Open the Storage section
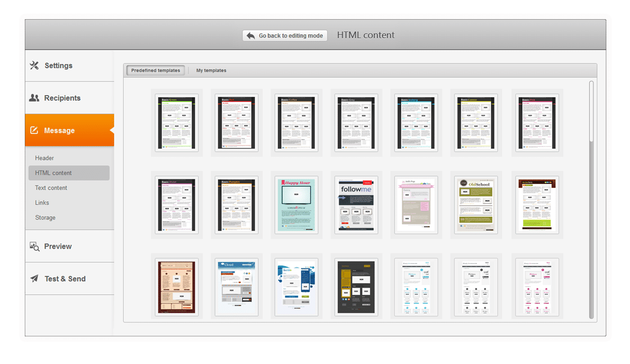The width and height of the screenshot is (630, 364). [x=45, y=218]
